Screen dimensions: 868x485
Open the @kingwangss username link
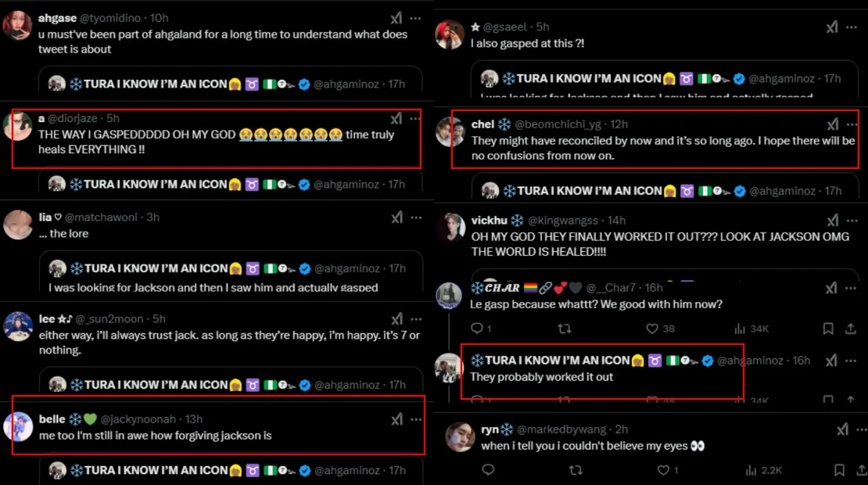click(562, 221)
